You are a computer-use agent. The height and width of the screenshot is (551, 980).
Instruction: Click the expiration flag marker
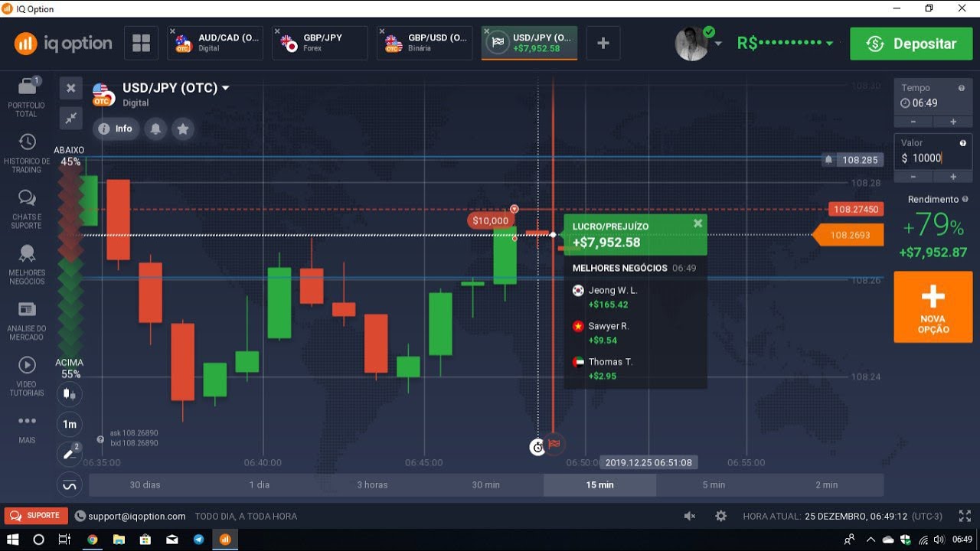click(x=554, y=444)
